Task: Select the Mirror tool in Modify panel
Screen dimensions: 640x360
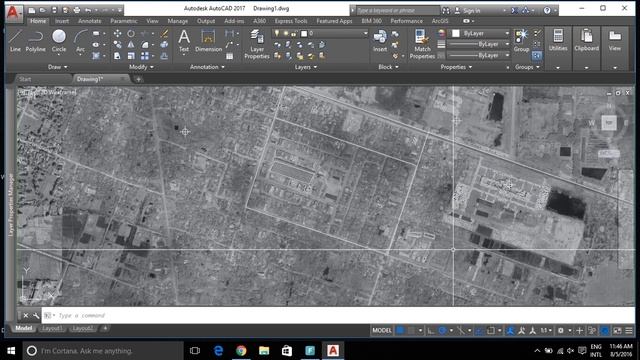Action: [x=131, y=44]
